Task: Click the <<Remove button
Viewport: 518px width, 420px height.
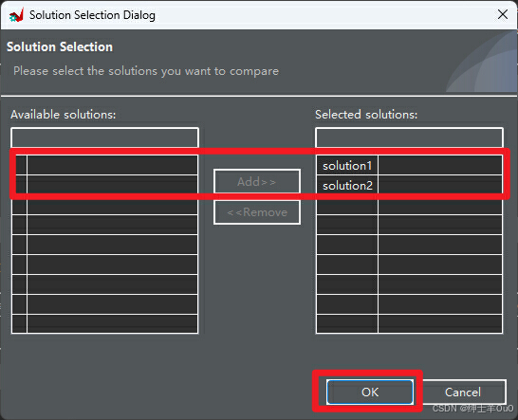Action: pos(257,212)
